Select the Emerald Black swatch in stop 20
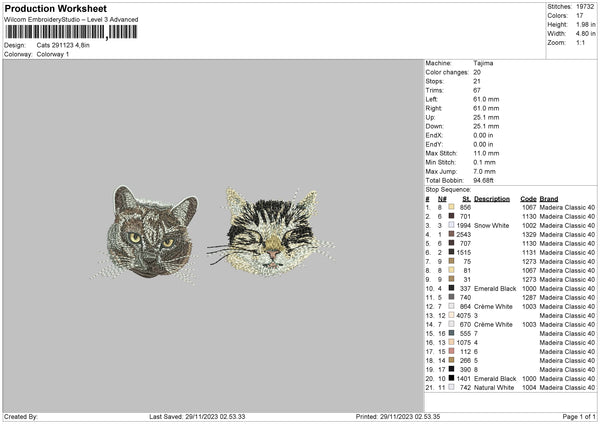Image resolution: width=600 pixels, height=424 pixels. (x=452, y=379)
